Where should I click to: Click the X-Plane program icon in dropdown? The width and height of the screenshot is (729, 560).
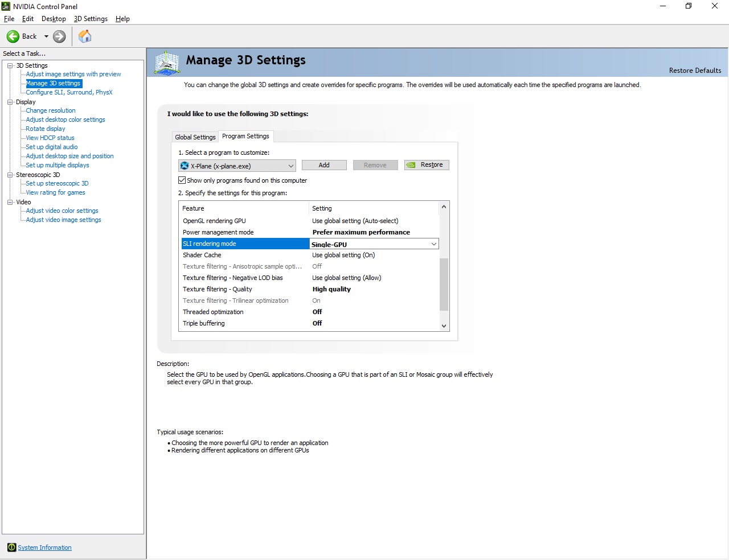click(x=185, y=166)
